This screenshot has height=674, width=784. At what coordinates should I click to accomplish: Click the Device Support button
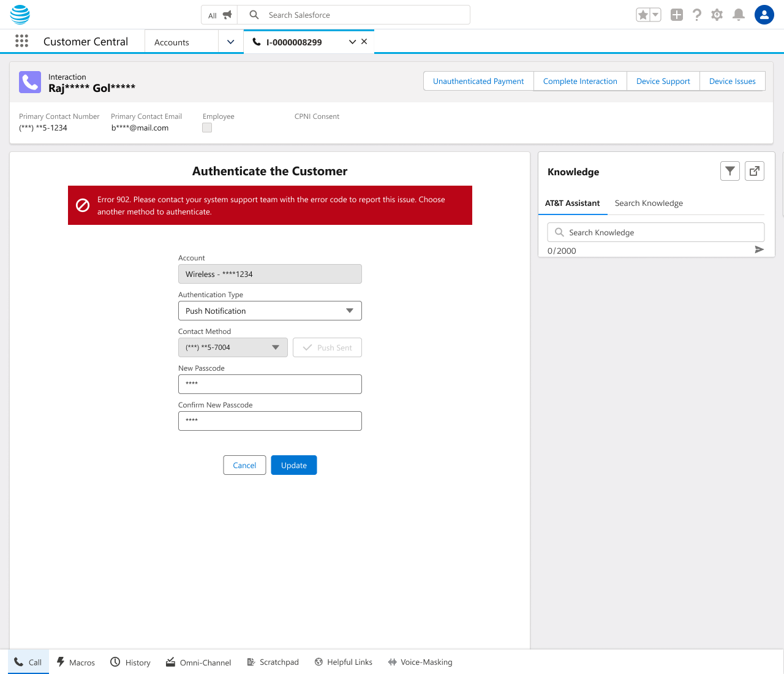pyautogui.click(x=663, y=81)
